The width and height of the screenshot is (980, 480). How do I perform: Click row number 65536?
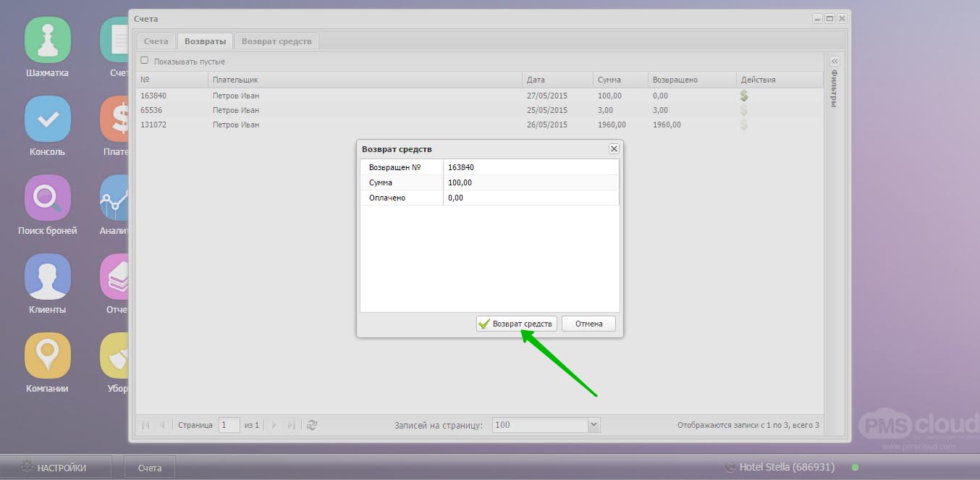point(151,110)
